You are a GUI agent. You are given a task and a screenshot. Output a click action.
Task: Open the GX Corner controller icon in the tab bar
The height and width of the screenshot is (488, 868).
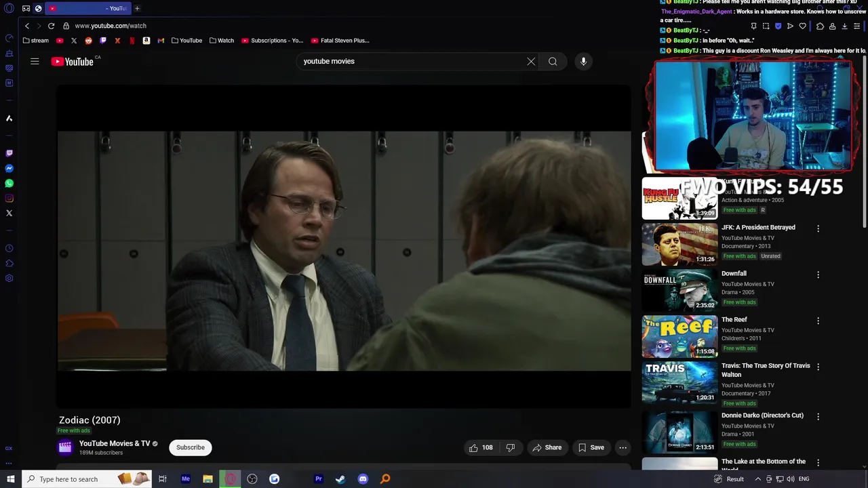26,8
